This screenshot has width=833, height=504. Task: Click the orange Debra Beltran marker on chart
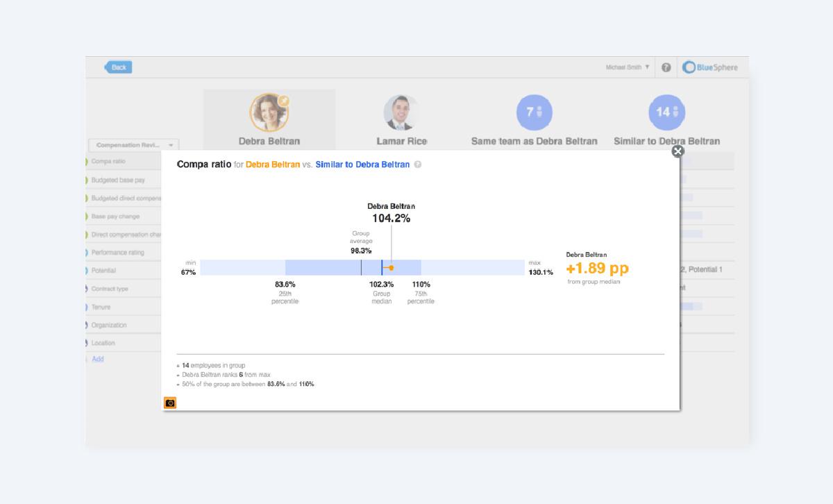click(392, 267)
